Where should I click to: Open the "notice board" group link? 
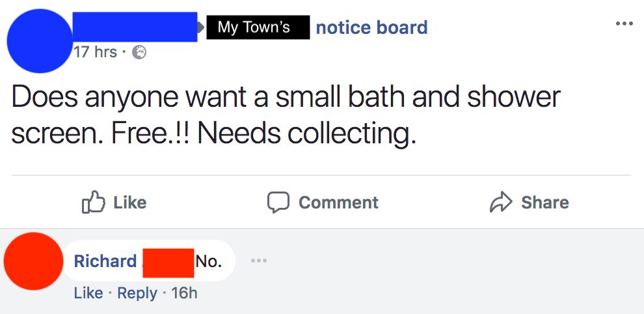click(x=371, y=27)
